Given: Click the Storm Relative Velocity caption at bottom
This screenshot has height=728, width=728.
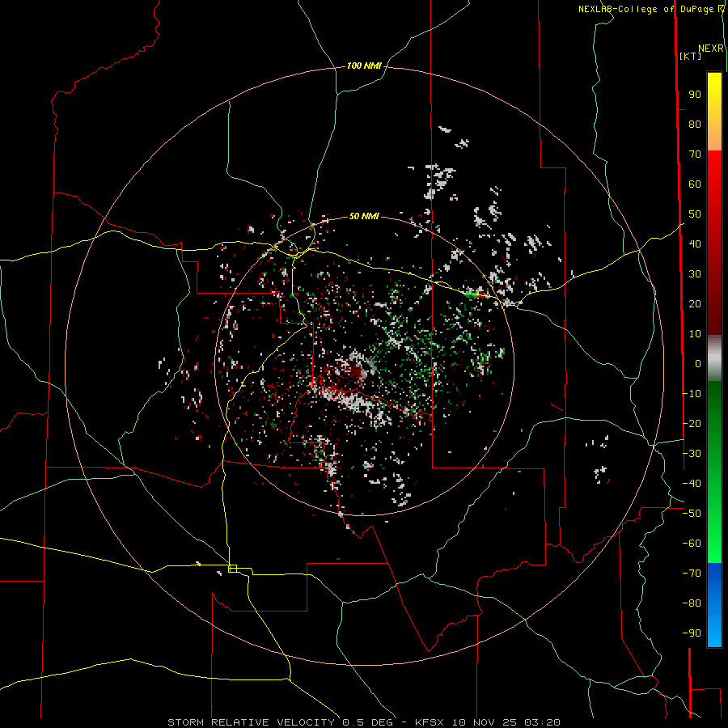Looking at the screenshot, I should pyautogui.click(x=363, y=722).
